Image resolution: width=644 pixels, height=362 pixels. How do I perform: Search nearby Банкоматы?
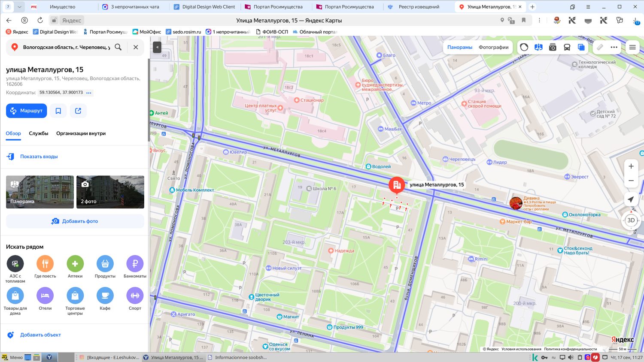[135, 267]
